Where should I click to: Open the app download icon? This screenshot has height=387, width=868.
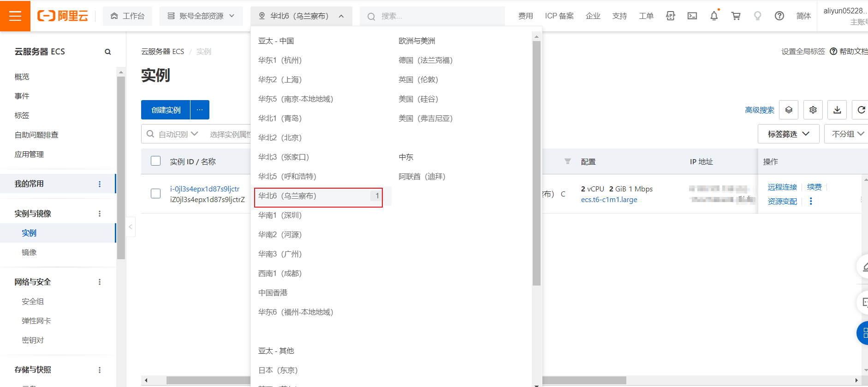click(x=671, y=16)
